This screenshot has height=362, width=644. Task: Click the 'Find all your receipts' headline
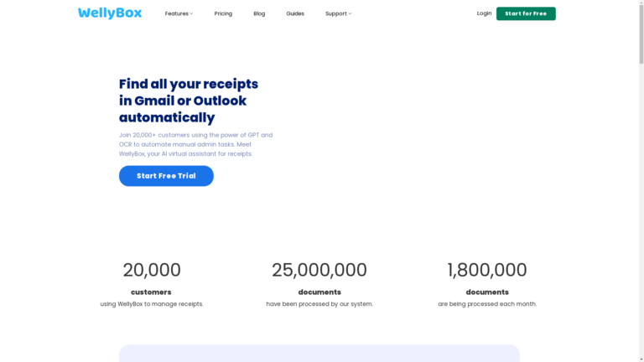click(189, 101)
